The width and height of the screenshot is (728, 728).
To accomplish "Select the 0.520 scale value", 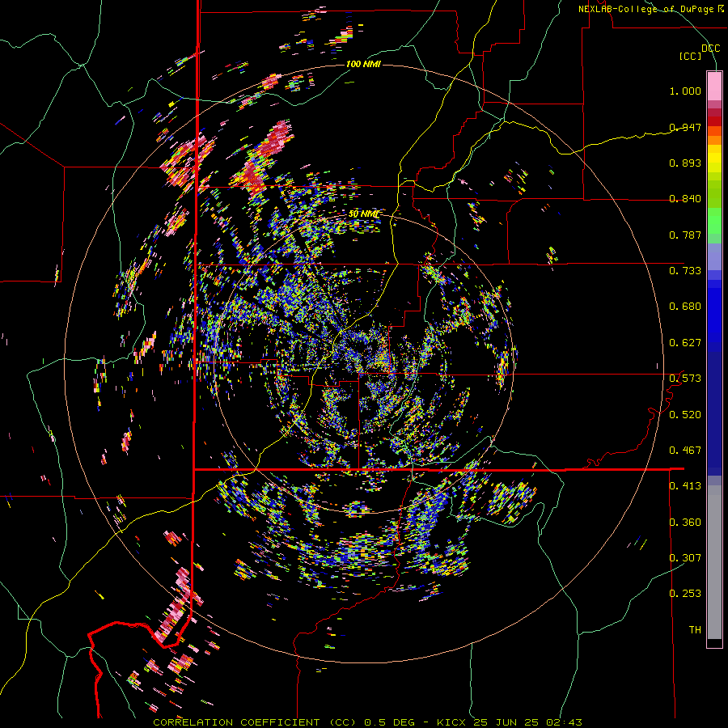I will (685, 415).
